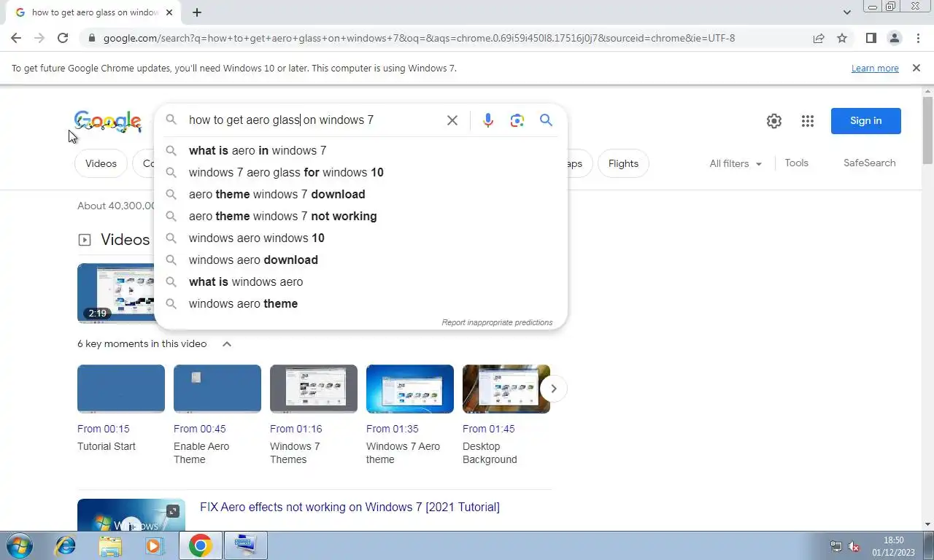Click the From 01:35 timestamp
This screenshot has width=934, height=560.
pyautogui.click(x=393, y=429)
